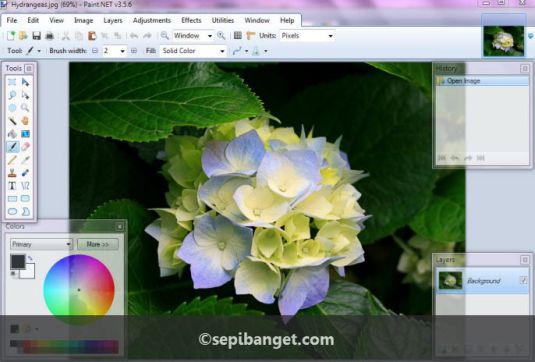
Task: Select the Rectangle Select tool
Action: click(12, 82)
